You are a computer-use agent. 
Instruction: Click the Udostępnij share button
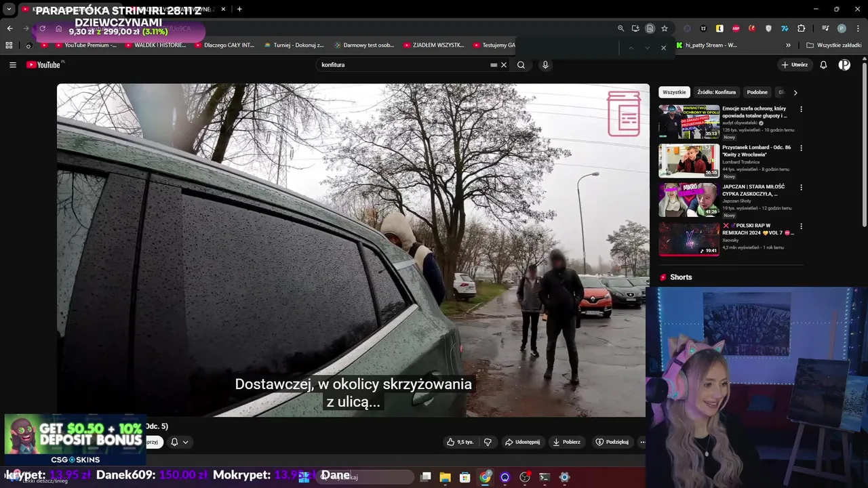pyautogui.click(x=522, y=442)
